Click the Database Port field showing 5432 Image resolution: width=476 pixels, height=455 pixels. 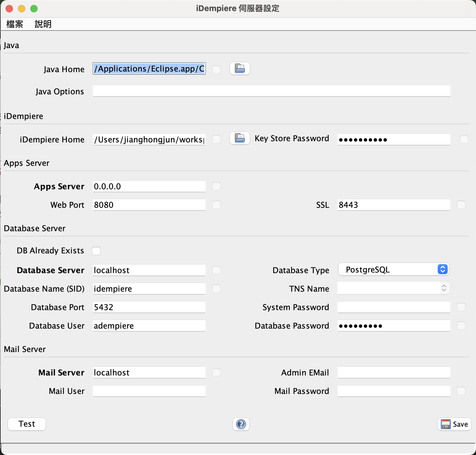[149, 307]
